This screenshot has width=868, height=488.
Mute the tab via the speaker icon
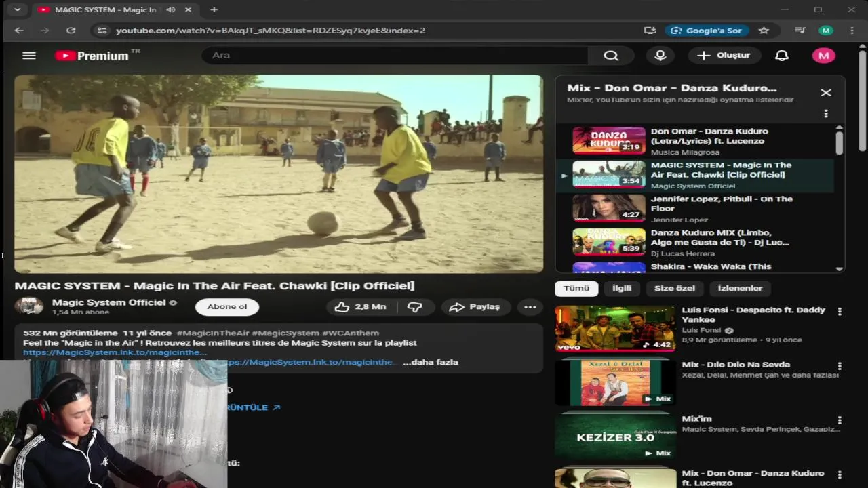(x=170, y=9)
